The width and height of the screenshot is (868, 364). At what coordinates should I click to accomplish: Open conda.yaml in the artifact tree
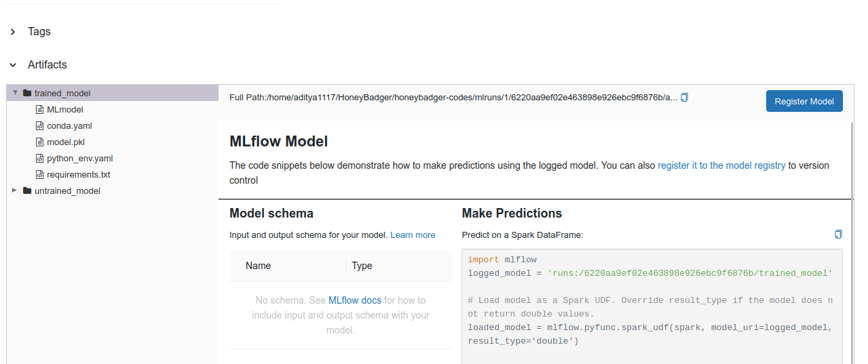click(69, 125)
